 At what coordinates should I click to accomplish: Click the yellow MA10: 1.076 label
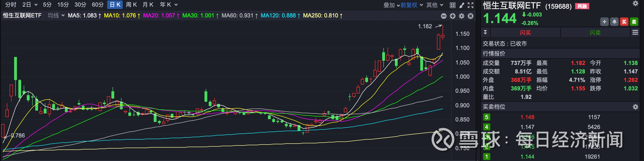click(122, 16)
